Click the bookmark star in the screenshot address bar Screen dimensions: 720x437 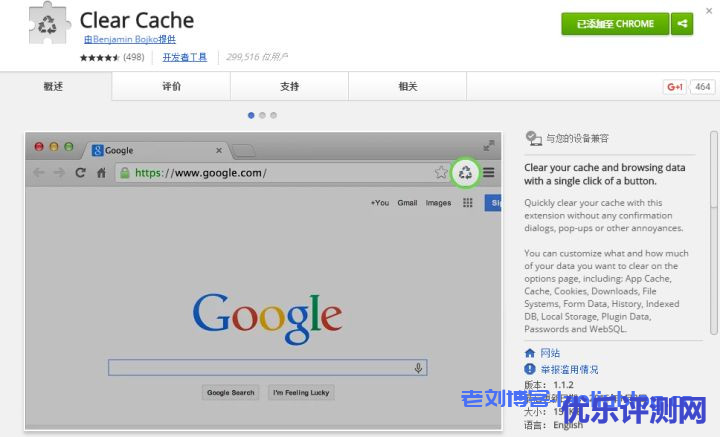coord(441,173)
